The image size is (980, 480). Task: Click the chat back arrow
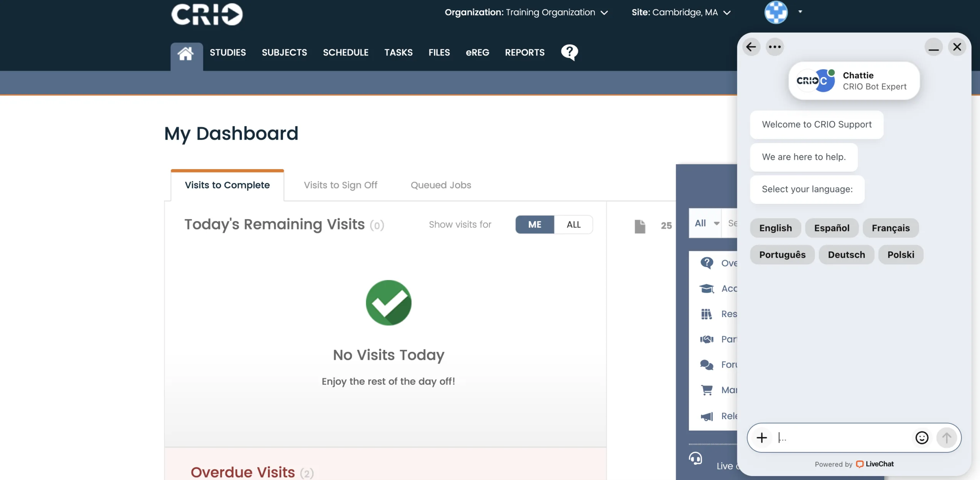coord(751,47)
